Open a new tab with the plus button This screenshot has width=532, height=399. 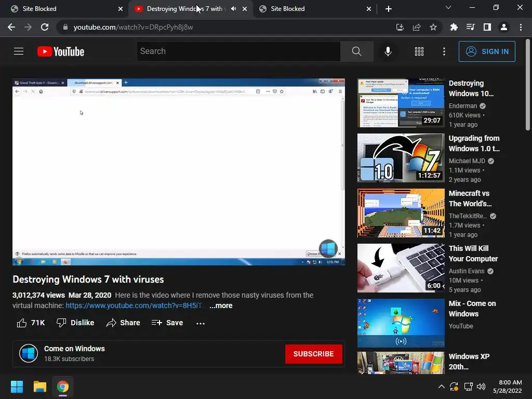(389, 9)
